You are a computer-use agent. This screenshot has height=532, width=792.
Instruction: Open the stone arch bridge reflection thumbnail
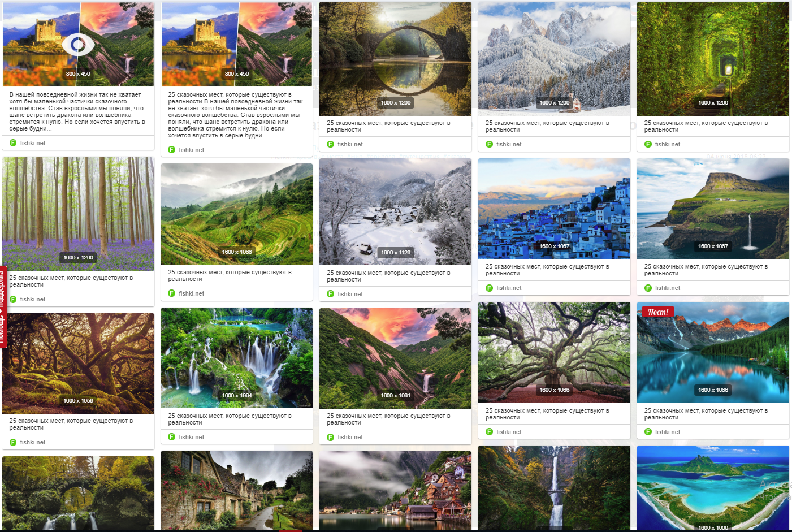point(395,59)
